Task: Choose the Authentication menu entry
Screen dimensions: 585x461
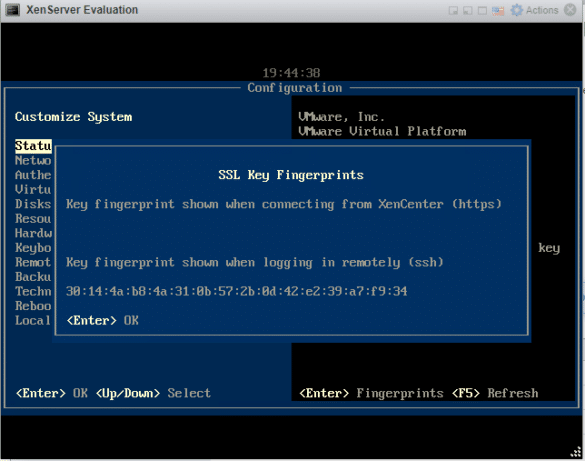Action: point(33,175)
